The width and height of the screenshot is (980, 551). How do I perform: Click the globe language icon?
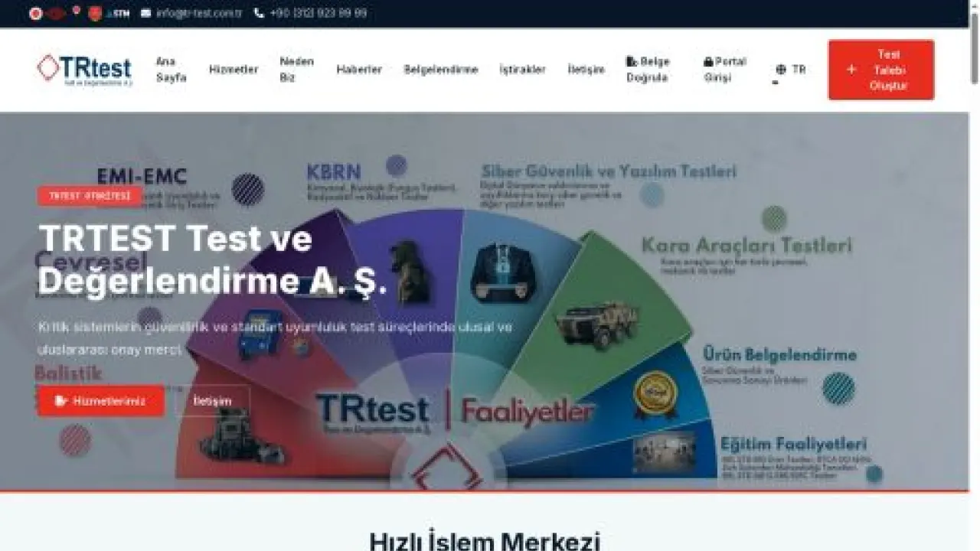pos(781,69)
